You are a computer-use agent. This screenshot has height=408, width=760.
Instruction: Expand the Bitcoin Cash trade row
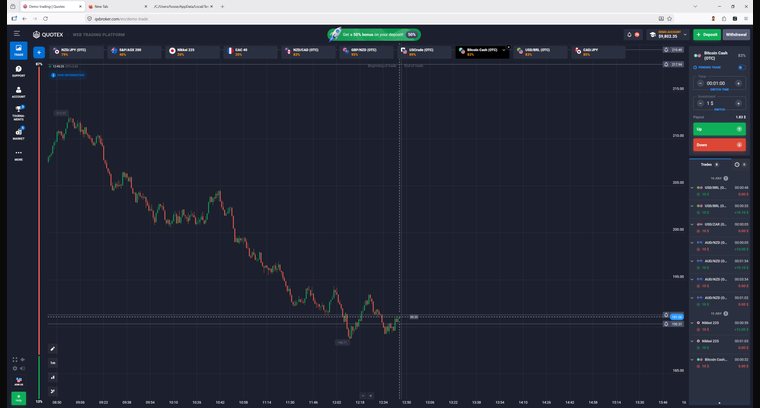(x=692, y=360)
